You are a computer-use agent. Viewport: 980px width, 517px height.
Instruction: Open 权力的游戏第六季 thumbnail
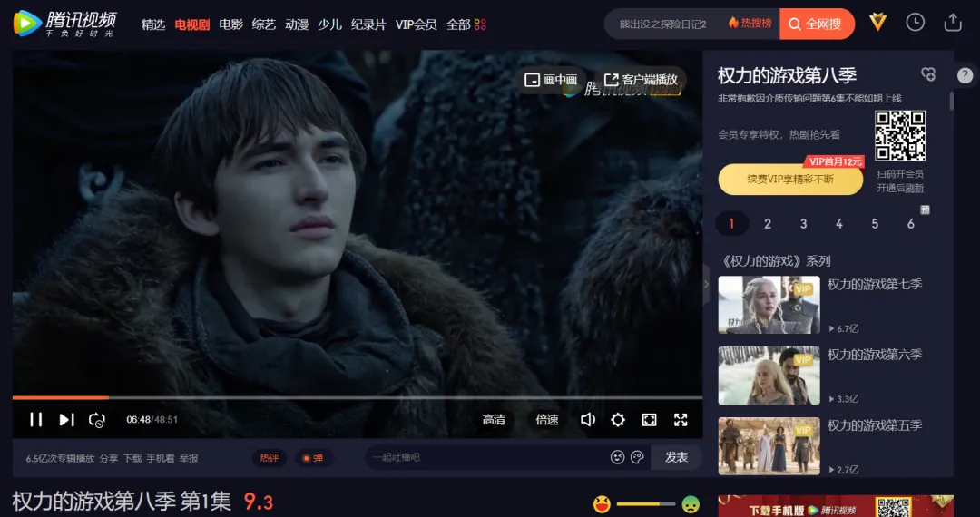click(769, 376)
